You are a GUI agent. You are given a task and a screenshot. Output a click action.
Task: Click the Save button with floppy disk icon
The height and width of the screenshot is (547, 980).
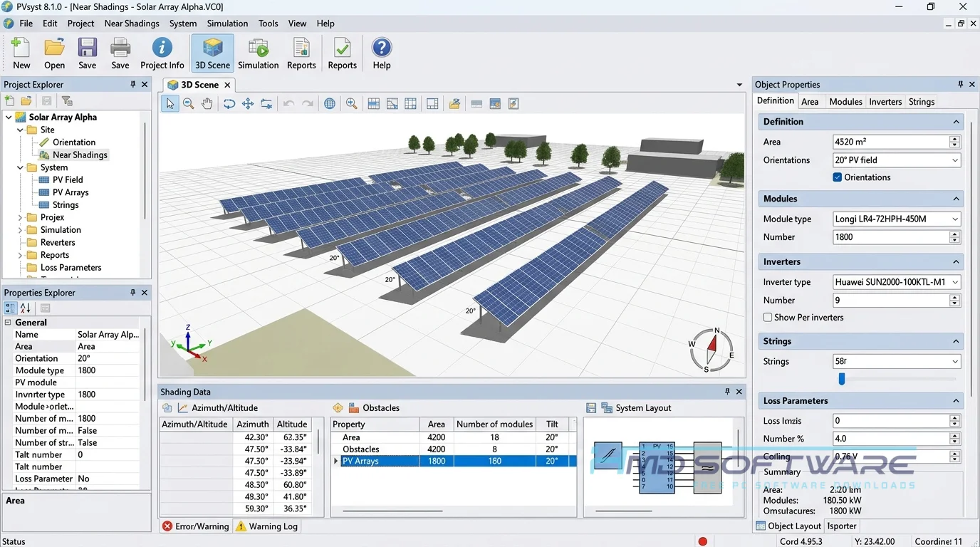pyautogui.click(x=88, y=53)
